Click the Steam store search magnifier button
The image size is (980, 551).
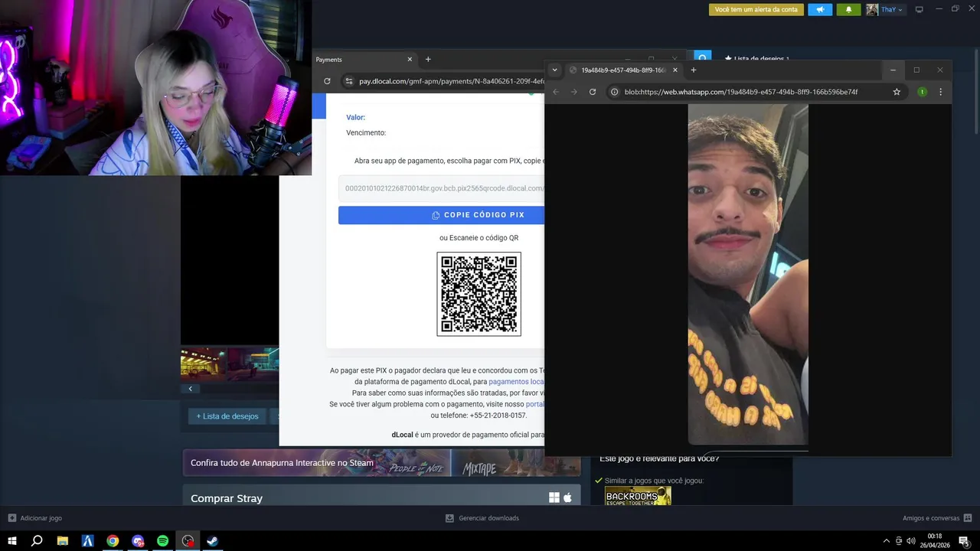pyautogui.click(x=703, y=57)
